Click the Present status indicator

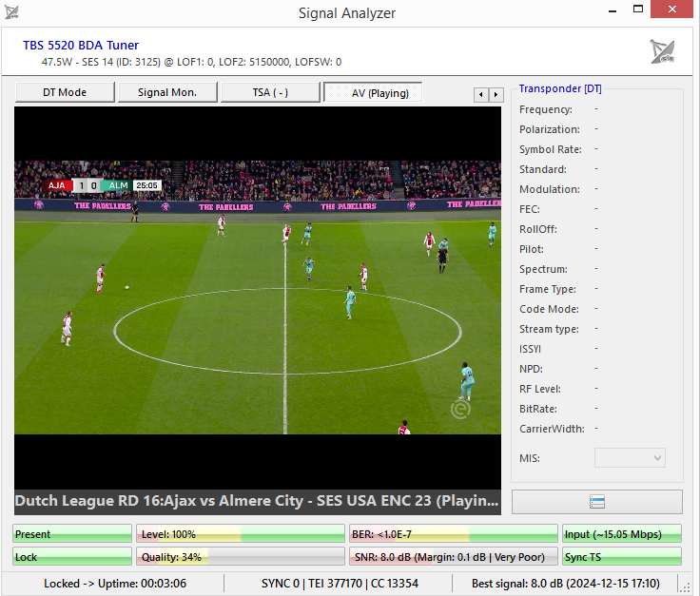pos(72,533)
